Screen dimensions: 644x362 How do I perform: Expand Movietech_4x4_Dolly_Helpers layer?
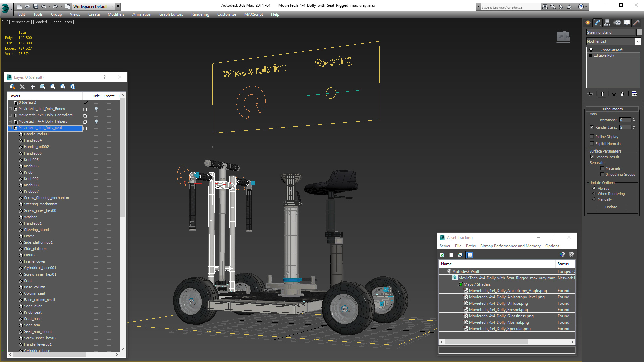pyautogui.click(x=10, y=122)
